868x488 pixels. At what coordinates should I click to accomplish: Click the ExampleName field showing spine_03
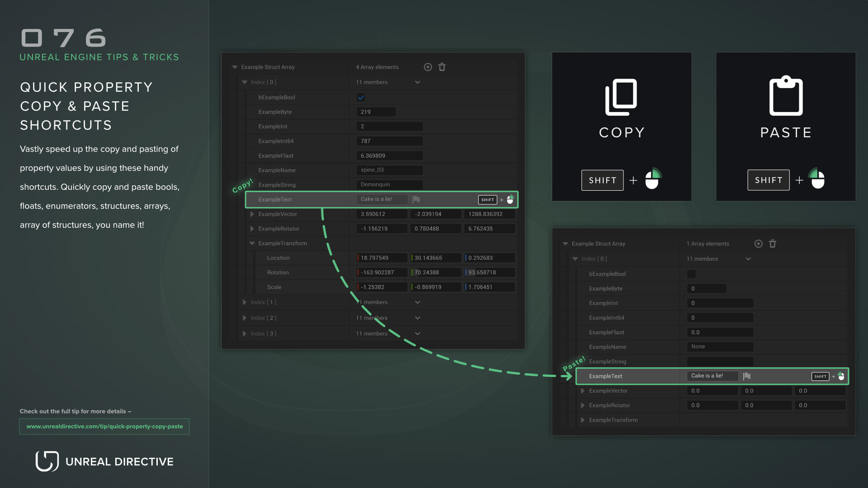click(389, 170)
